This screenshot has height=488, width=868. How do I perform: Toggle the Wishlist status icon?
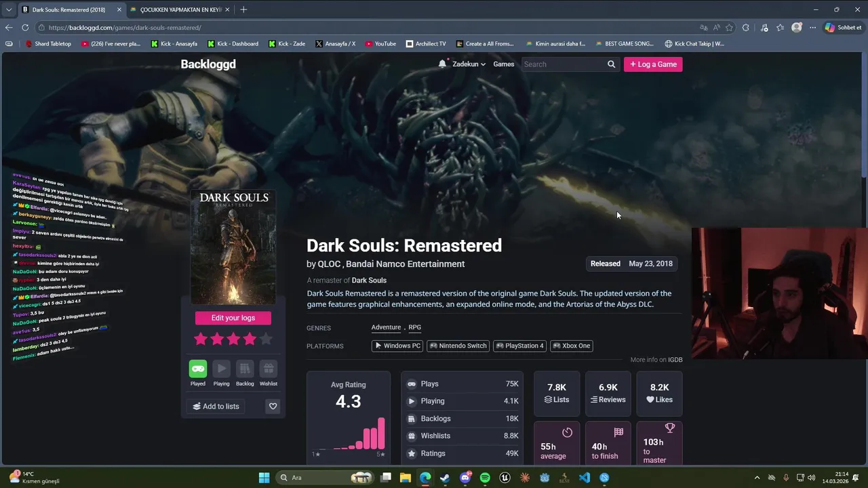269,369
